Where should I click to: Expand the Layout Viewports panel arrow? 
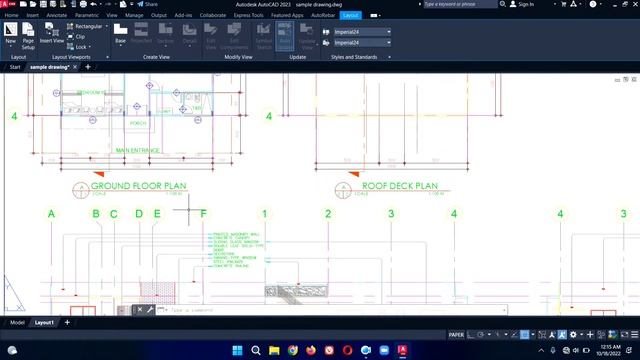(x=107, y=57)
